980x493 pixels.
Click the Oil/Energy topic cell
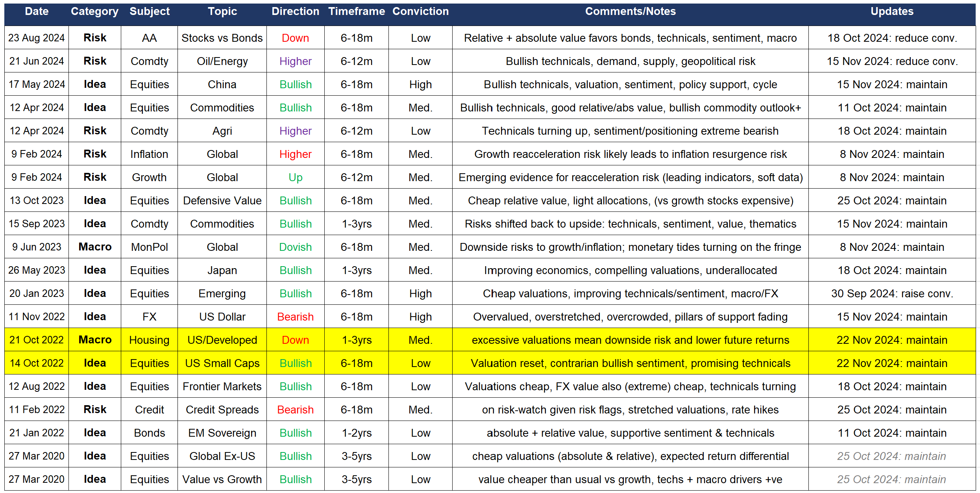pos(222,61)
